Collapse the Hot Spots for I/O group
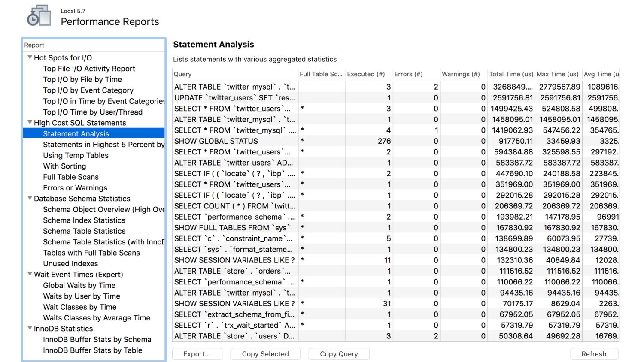644x362 pixels. pos(30,57)
